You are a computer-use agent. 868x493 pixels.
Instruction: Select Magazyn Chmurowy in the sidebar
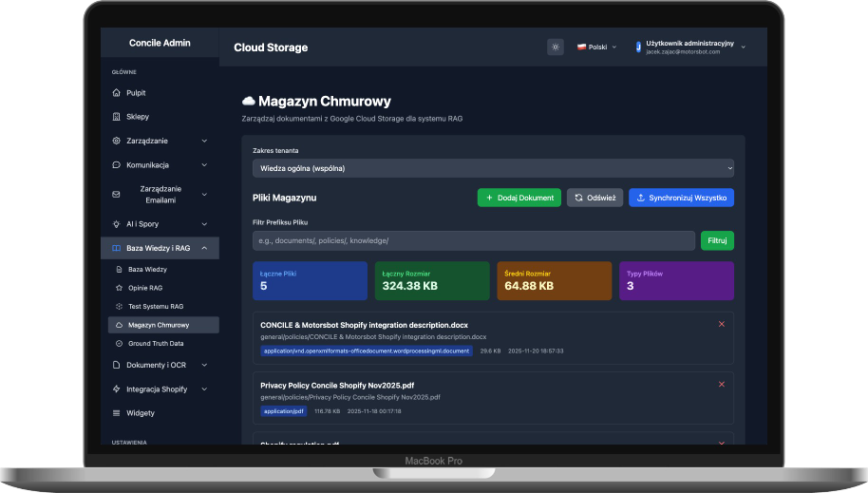(x=158, y=325)
